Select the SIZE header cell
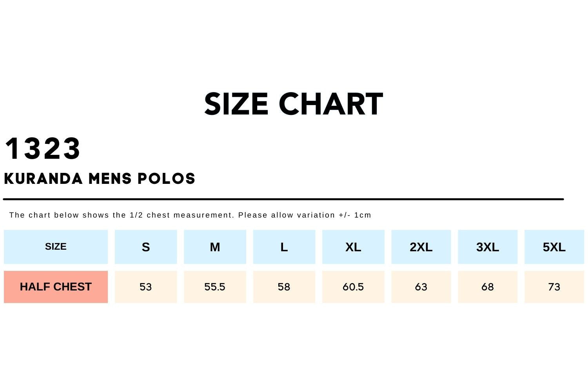The image size is (588, 392). (x=56, y=247)
